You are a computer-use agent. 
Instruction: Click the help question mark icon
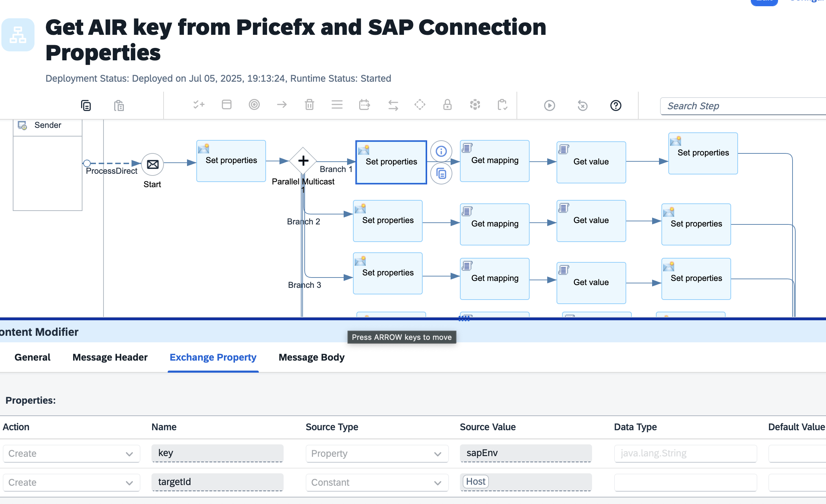[x=616, y=105]
